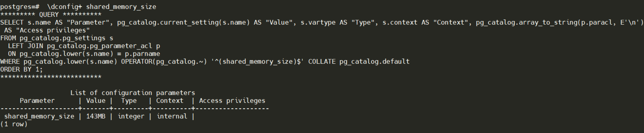Click the WHERE keyword
The image size is (644, 133).
pos(10,62)
